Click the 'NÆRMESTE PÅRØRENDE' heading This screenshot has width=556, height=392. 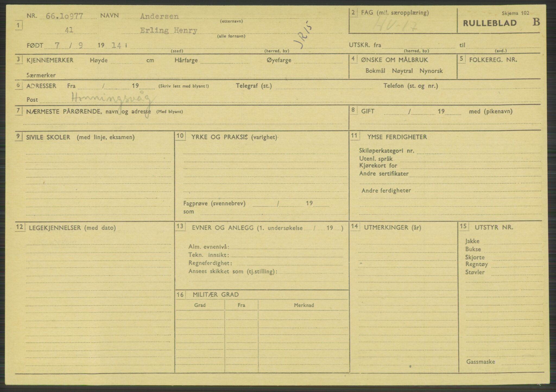click(64, 112)
